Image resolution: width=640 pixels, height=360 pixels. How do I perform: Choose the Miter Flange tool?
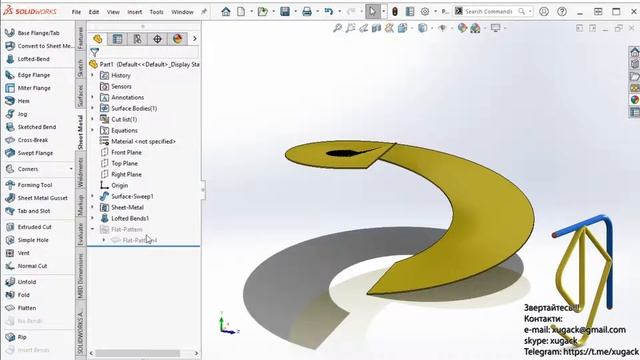(28, 88)
